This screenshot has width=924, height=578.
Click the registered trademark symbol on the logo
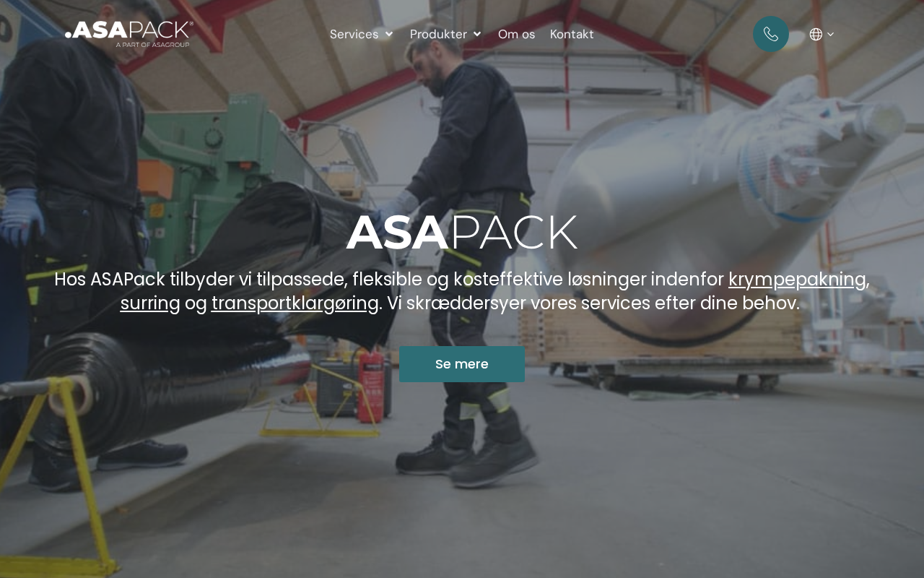pyautogui.click(x=191, y=23)
